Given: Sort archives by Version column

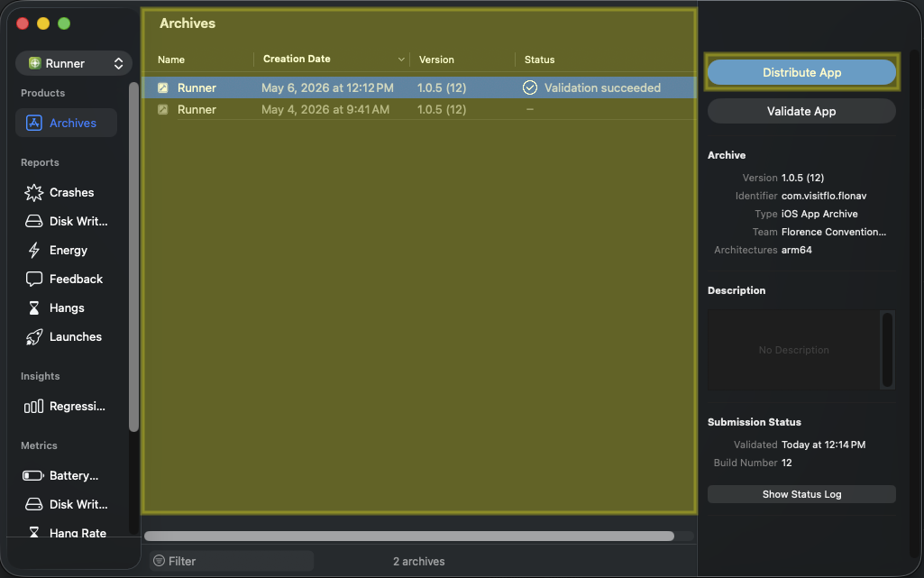Looking at the screenshot, I should point(436,60).
